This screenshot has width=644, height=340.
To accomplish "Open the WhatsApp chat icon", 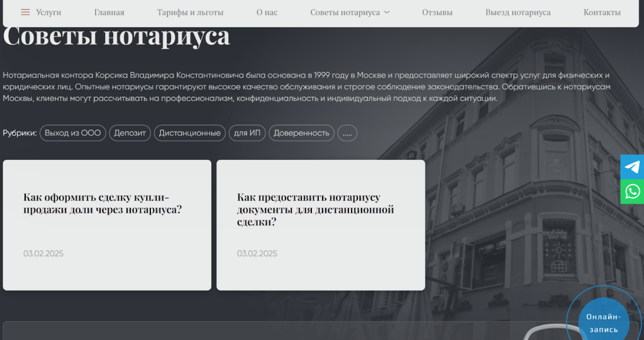I will pos(632,191).
